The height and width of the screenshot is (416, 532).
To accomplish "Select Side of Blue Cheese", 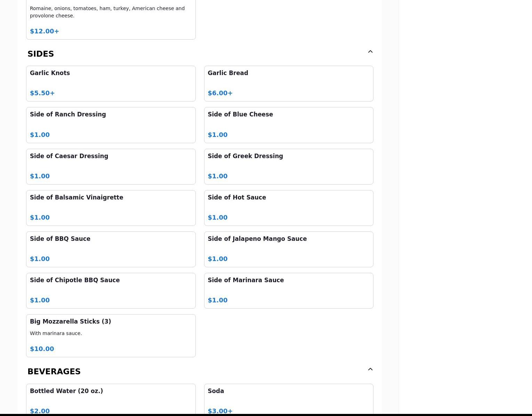I will (x=289, y=125).
